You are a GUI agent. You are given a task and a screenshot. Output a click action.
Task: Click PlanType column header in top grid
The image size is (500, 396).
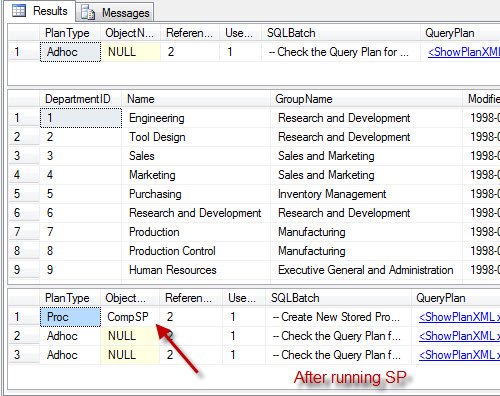tap(70, 33)
